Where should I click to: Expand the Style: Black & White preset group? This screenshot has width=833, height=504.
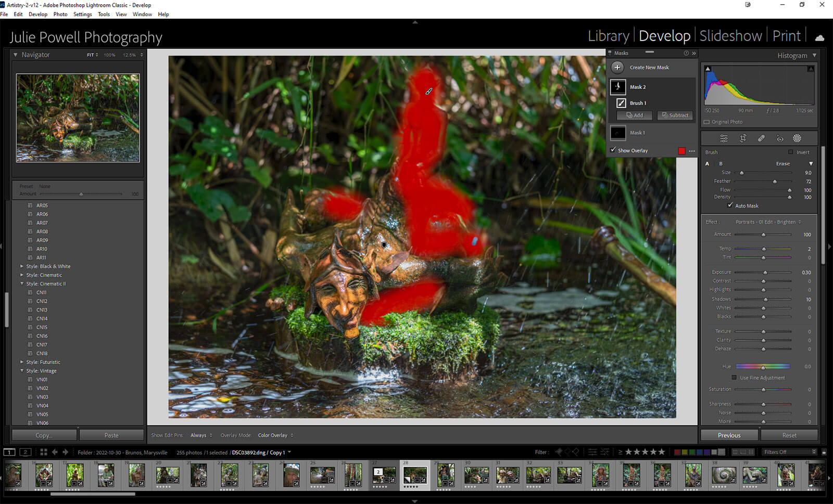22,266
